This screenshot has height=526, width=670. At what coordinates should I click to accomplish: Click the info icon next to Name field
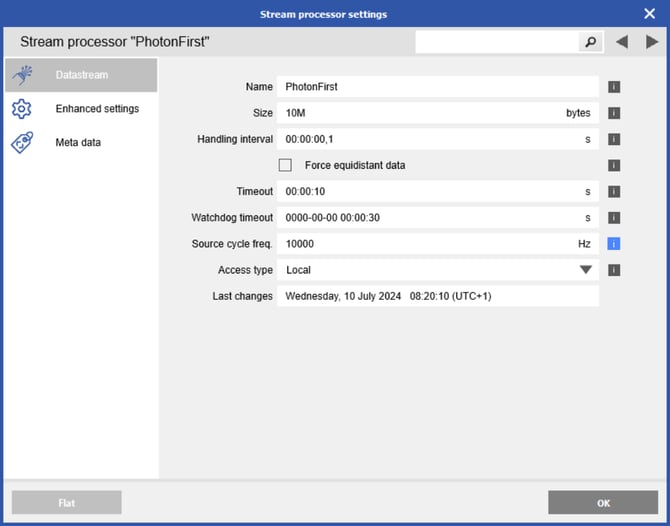615,87
